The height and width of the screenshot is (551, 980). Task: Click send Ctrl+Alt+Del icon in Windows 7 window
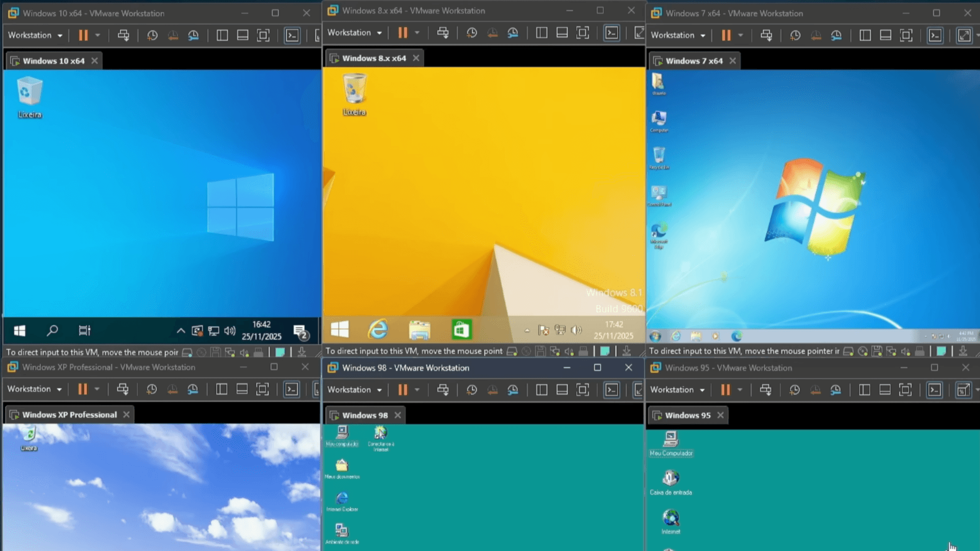pyautogui.click(x=766, y=35)
